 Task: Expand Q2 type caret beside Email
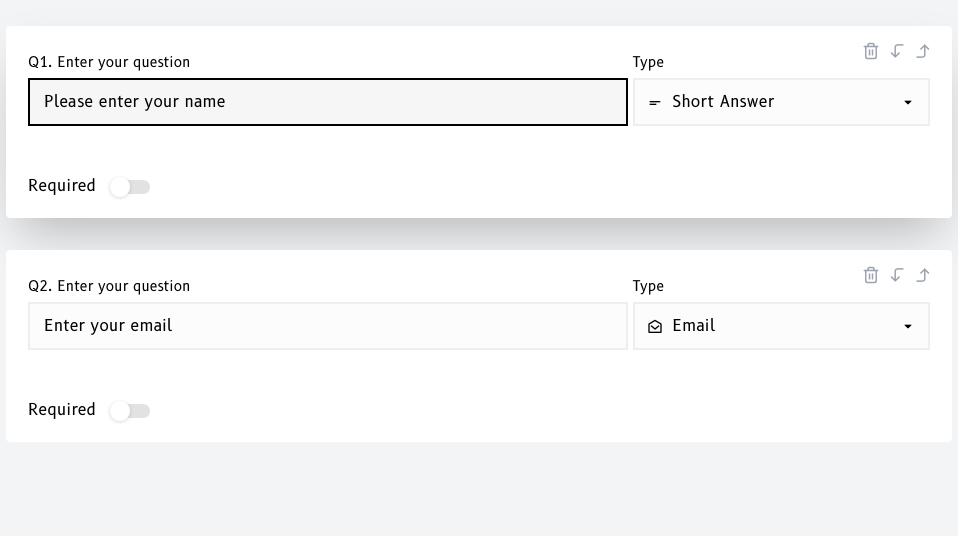coord(908,327)
